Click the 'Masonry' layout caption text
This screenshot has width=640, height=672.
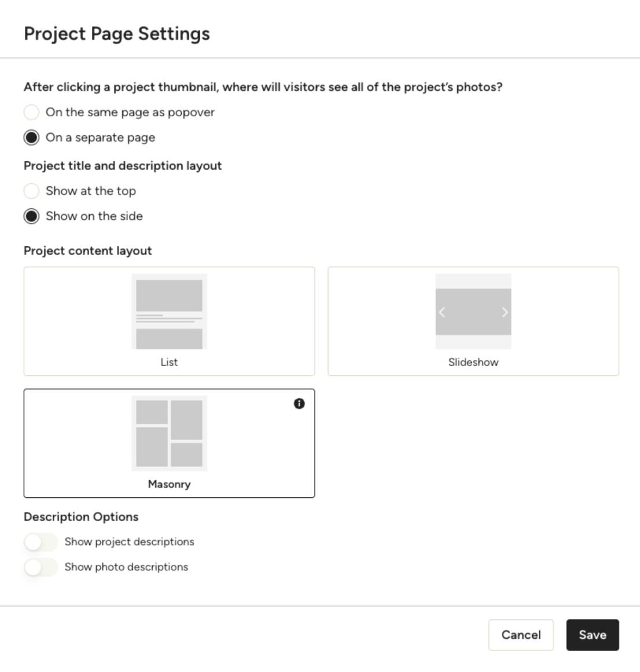pos(169,484)
